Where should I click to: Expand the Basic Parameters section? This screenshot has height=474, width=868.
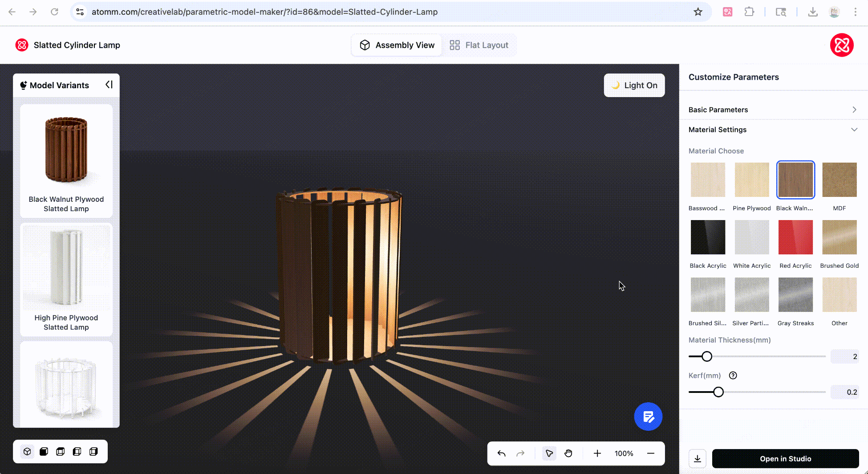[x=773, y=110]
